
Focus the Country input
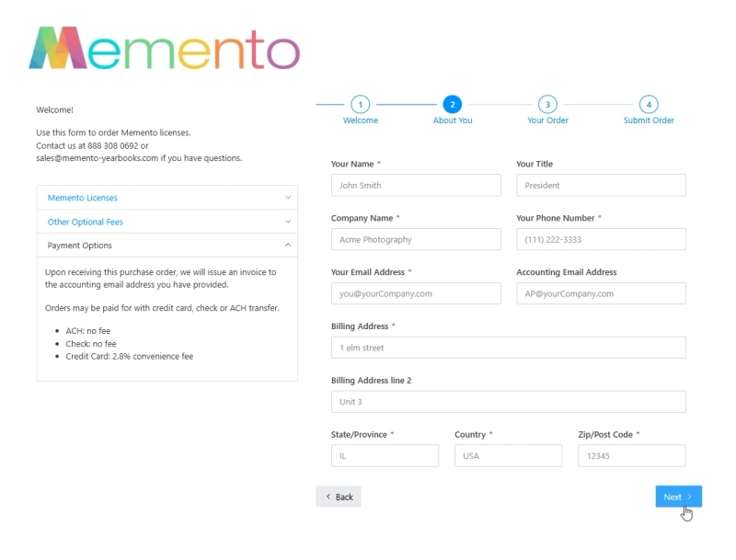point(509,456)
